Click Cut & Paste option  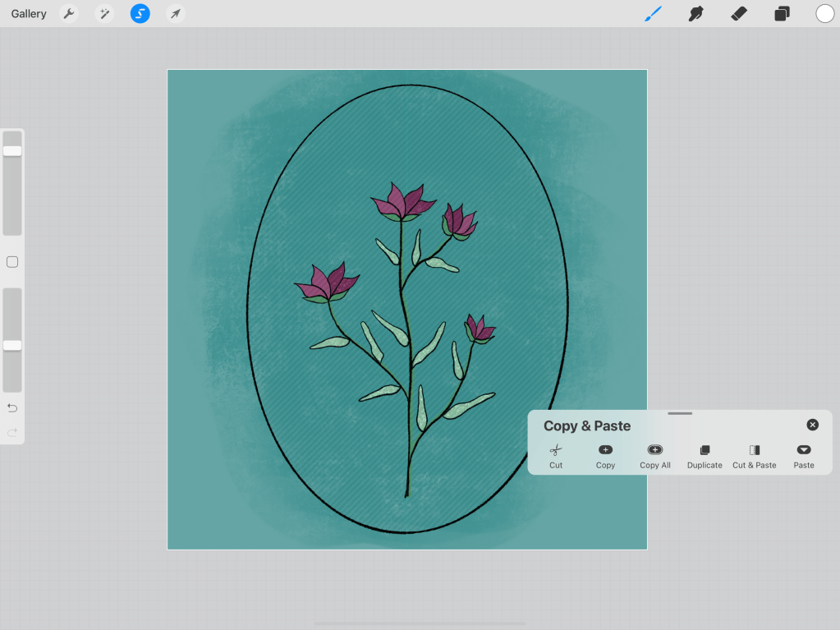point(755,456)
